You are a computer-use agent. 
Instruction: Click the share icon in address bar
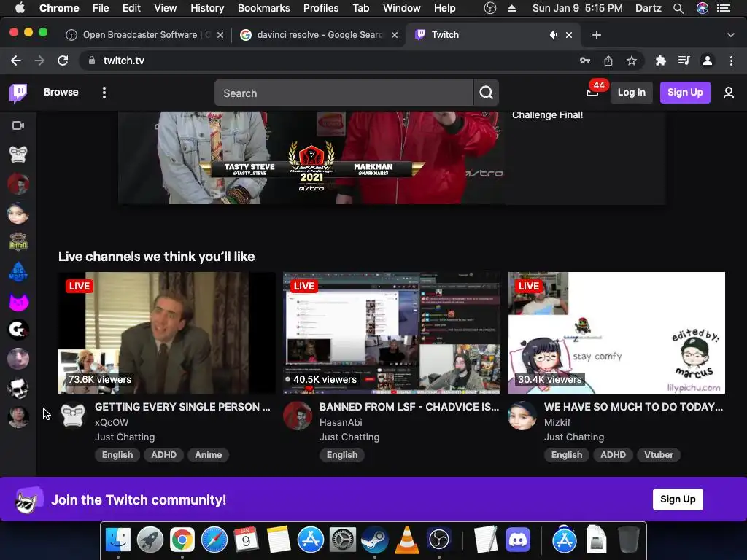(x=608, y=61)
